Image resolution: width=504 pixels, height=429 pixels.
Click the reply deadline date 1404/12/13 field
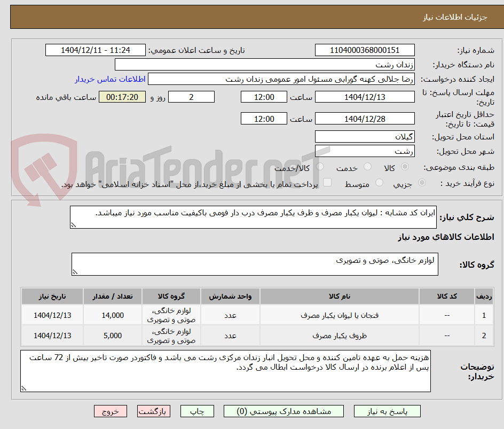click(365, 97)
